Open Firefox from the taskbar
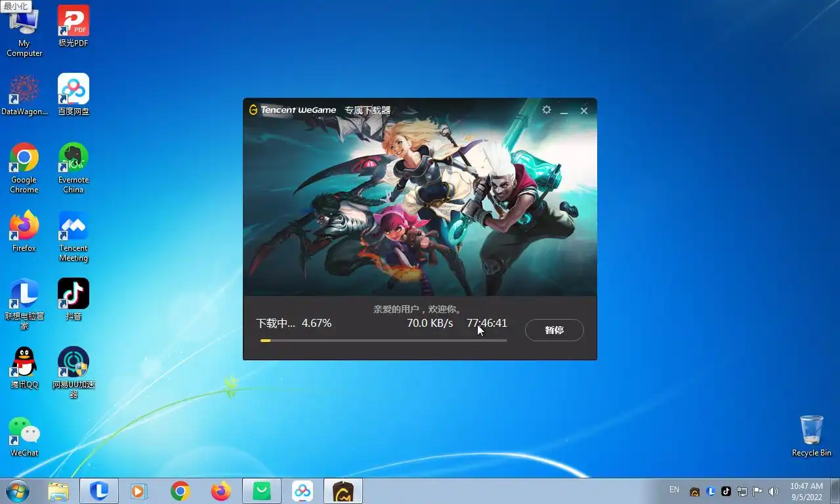This screenshot has width=840, height=504. pos(221,491)
